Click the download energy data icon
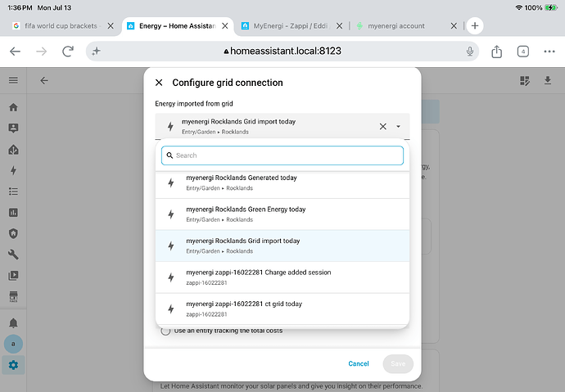 click(548, 80)
